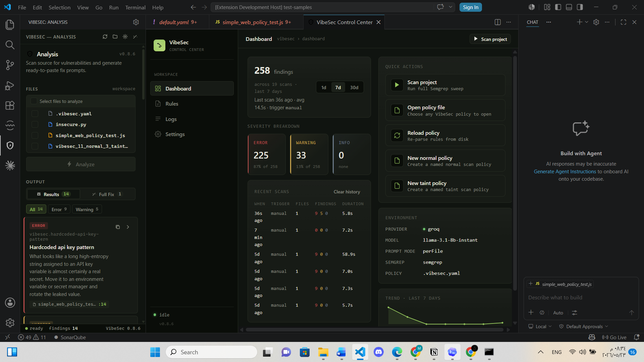Click the dashboard vertical scrollbar
This screenshot has height=362, width=644.
515,173
